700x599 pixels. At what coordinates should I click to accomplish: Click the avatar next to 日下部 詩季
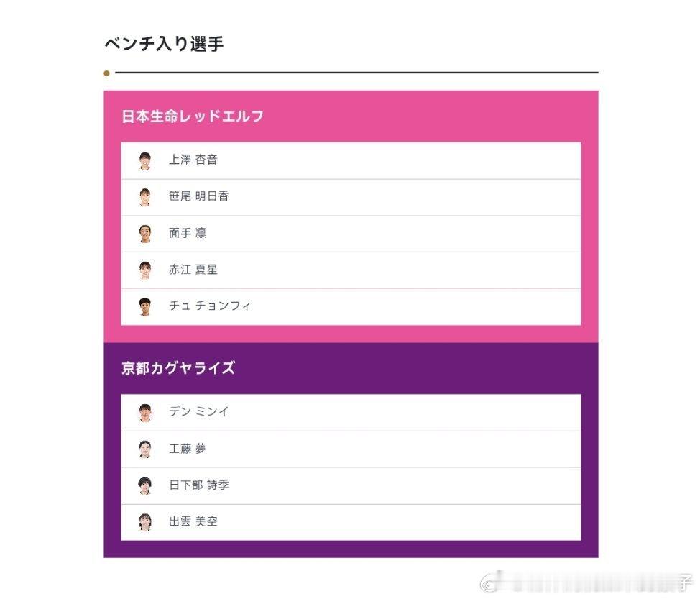pos(145,486)
